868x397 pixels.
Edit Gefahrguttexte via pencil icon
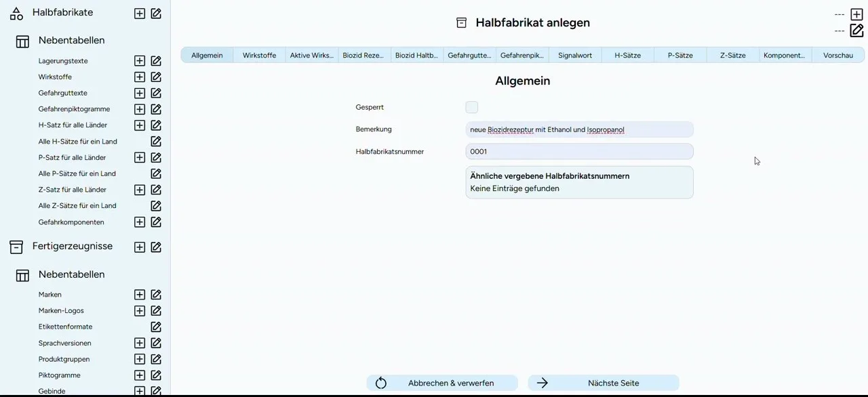tap(156, 93)
